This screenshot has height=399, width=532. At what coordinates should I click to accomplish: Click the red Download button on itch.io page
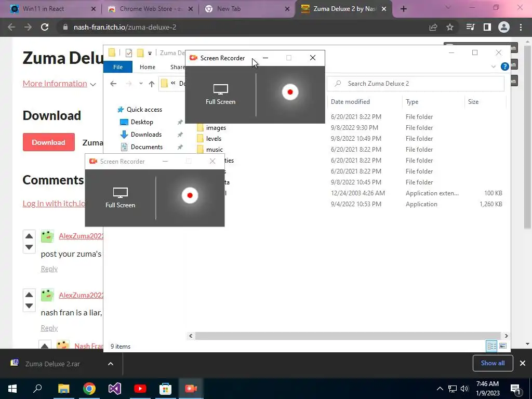(48, 142)
